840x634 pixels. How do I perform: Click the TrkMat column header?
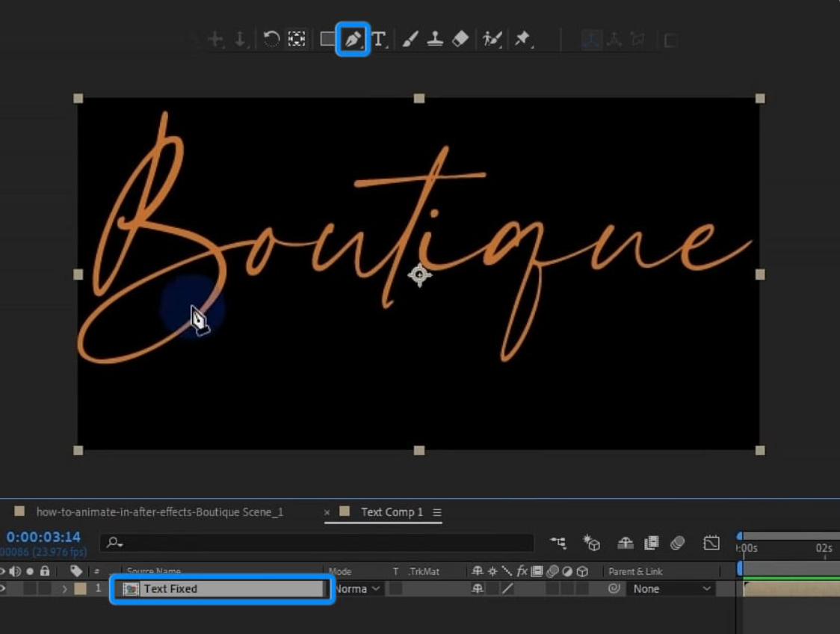point(424,571)
